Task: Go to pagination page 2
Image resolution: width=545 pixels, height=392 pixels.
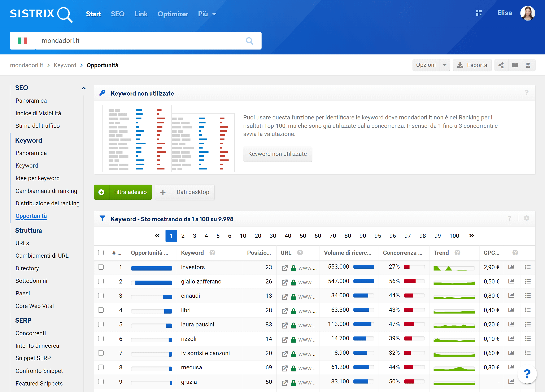Action: pos(183,236)
